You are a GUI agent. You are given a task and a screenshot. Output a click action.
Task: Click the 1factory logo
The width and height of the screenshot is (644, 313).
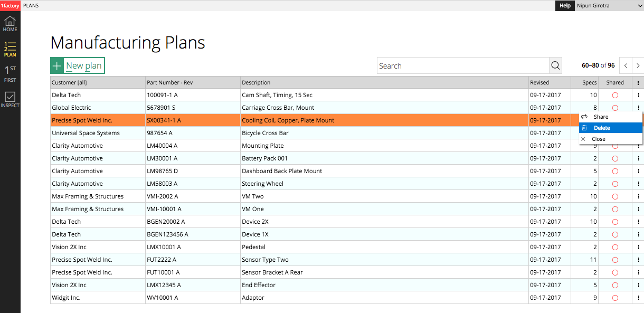pos(10,5)
